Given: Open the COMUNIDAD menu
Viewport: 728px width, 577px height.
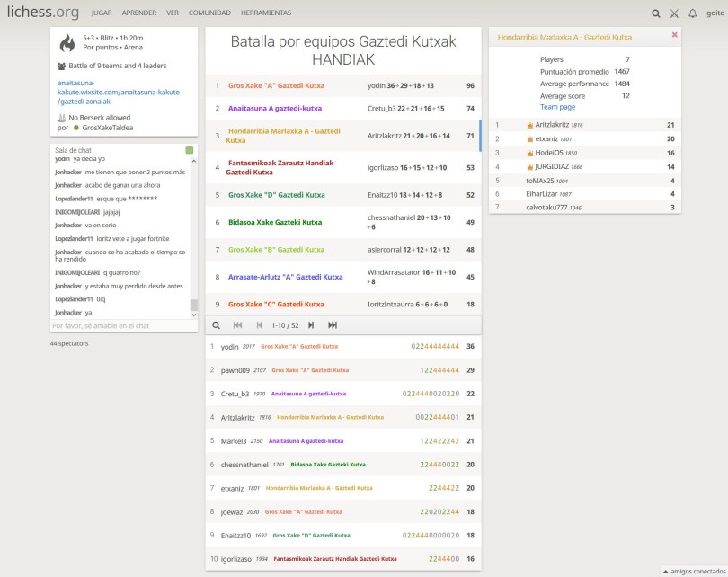Looking at the screenshot, I should click(x=209, y=13).
